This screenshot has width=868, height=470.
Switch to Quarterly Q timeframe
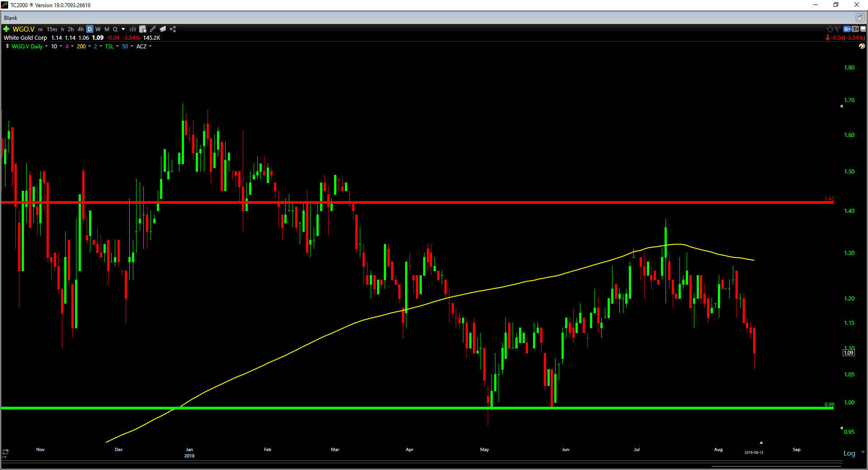(x=115, y=29)
